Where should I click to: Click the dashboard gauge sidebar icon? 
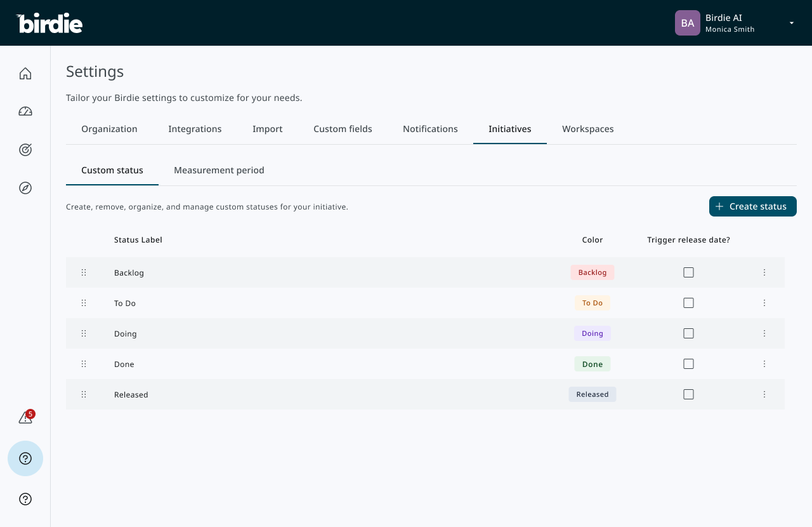pyautogui.click(x=25, y=112)
